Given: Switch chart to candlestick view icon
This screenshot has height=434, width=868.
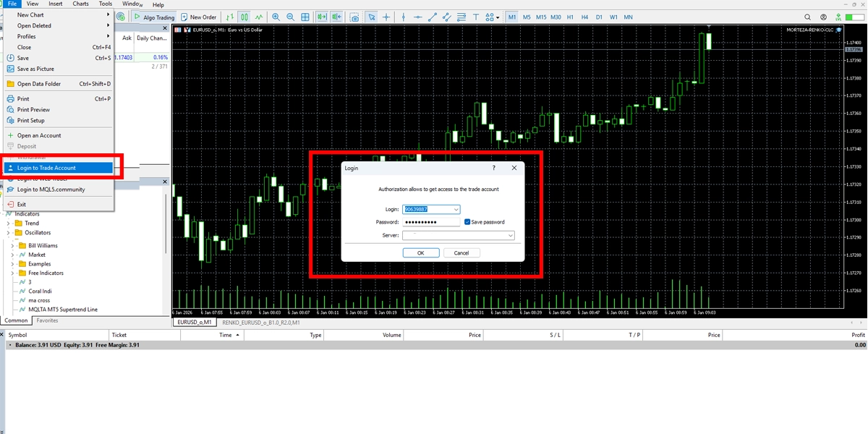Looking at the screenshot, I should [x=244, y=17].
